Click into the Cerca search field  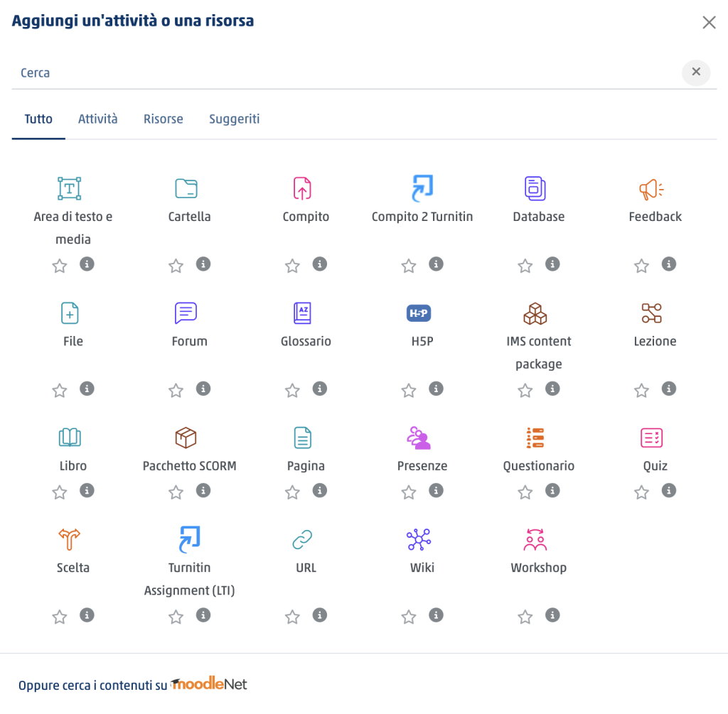pos(346,73)
